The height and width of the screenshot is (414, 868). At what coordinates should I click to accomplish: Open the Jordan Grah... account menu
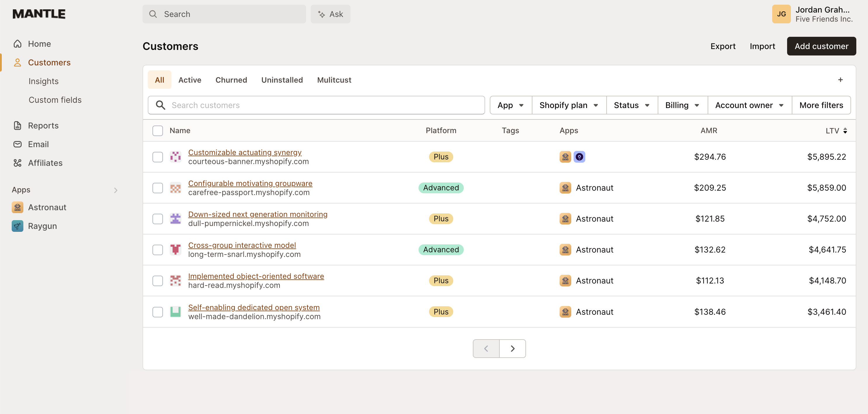[x=813, y=14]
